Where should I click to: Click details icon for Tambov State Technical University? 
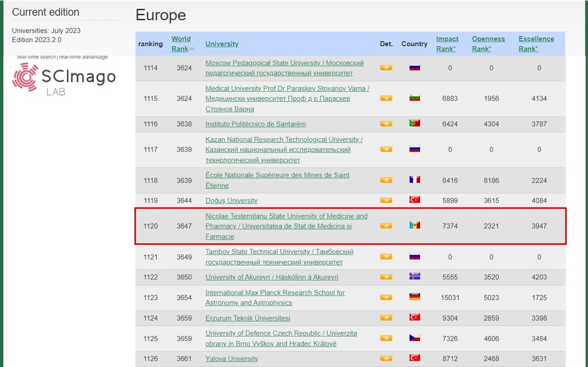pyautogui.click(x=386, y=256)
